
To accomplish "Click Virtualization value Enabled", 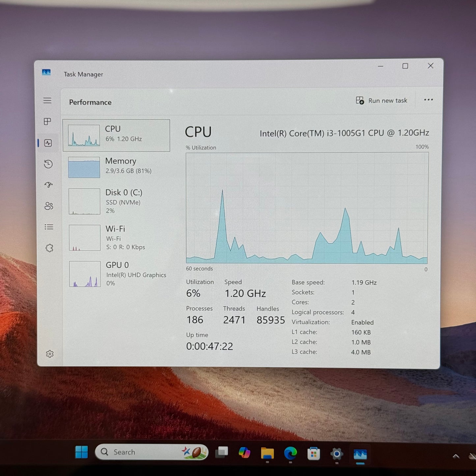I will pyautogui.click(x=362, y=322).
